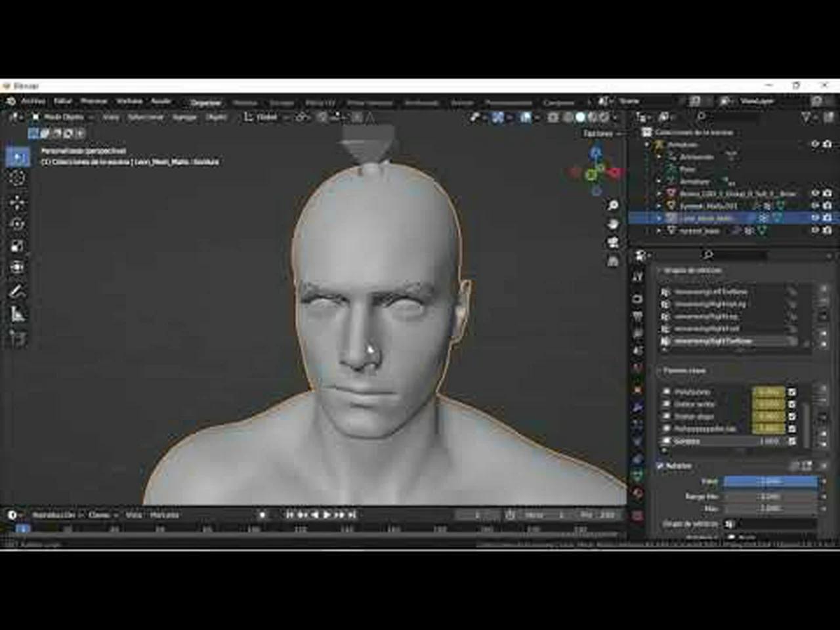Expand the Leon_Mesh_Malla outliner row

tap(659, 218)
